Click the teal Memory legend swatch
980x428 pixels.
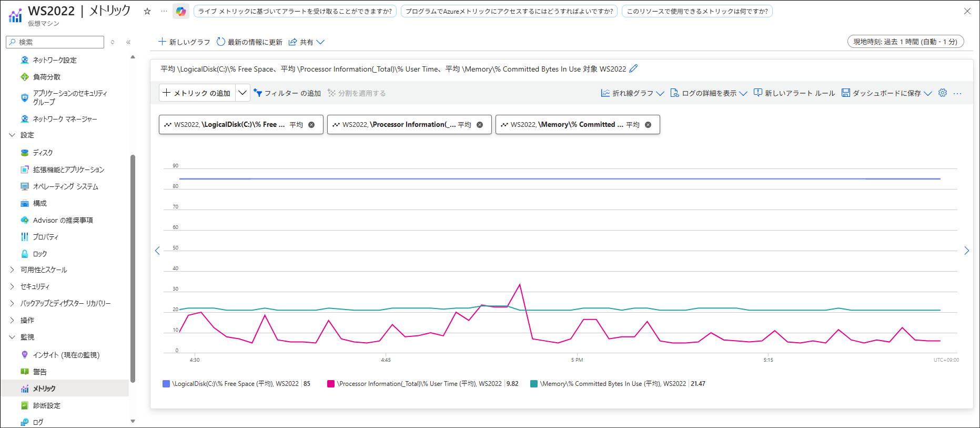click(534, 384)
